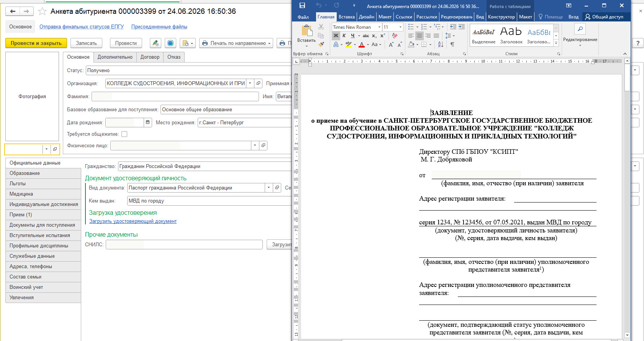Expand the Word styles gallery
This screenshot has height=341, width=644.
(x=556, y=43)
